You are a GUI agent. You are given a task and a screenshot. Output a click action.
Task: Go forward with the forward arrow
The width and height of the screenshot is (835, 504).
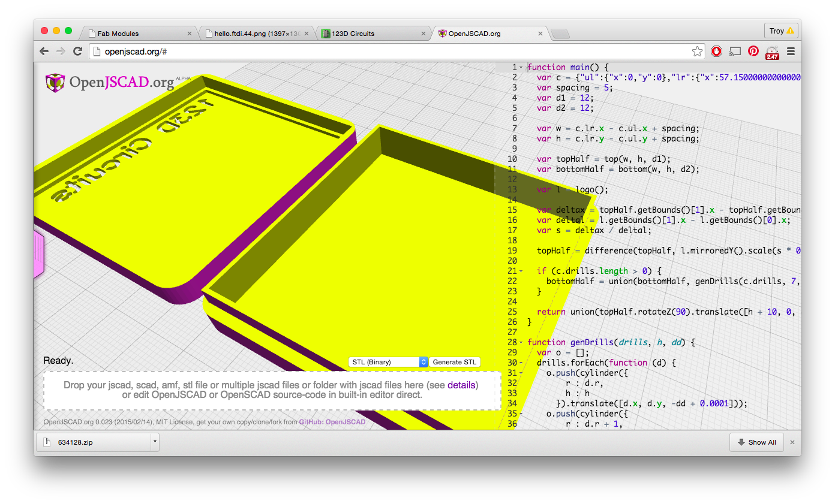point(61,52)
